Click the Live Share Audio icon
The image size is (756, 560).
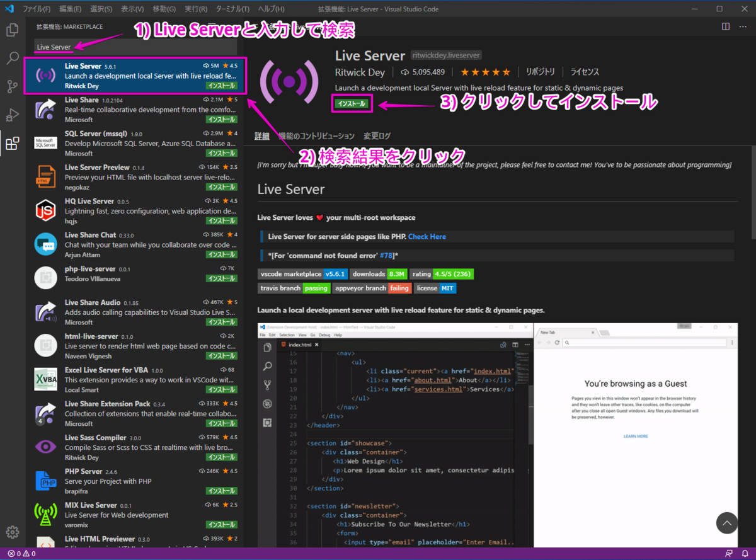pyautogui.click(x=45, y=312)
